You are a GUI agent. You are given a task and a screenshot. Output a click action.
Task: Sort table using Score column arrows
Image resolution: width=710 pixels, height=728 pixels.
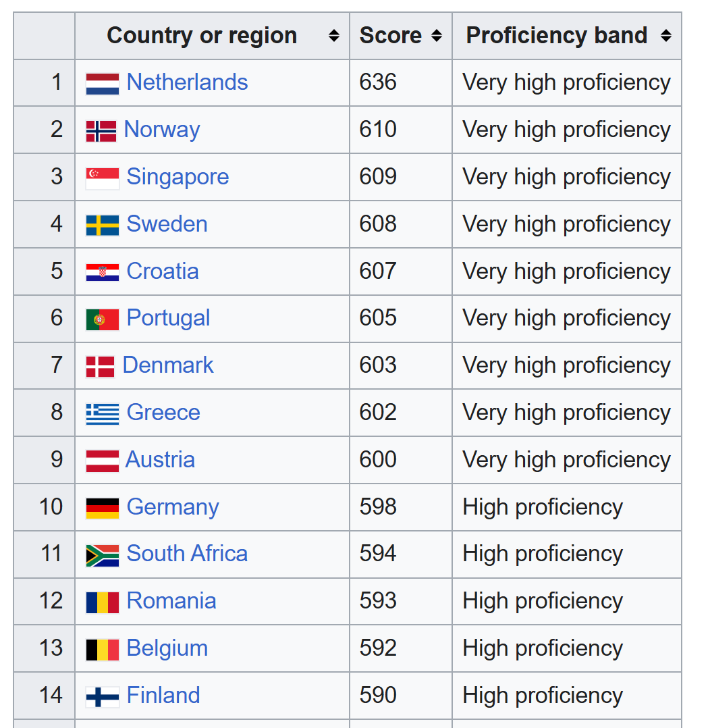tap(437, 36)
